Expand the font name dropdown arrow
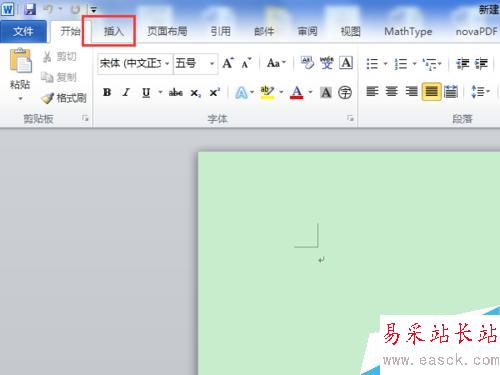The image size is (500, 375). tap(168, 63)
